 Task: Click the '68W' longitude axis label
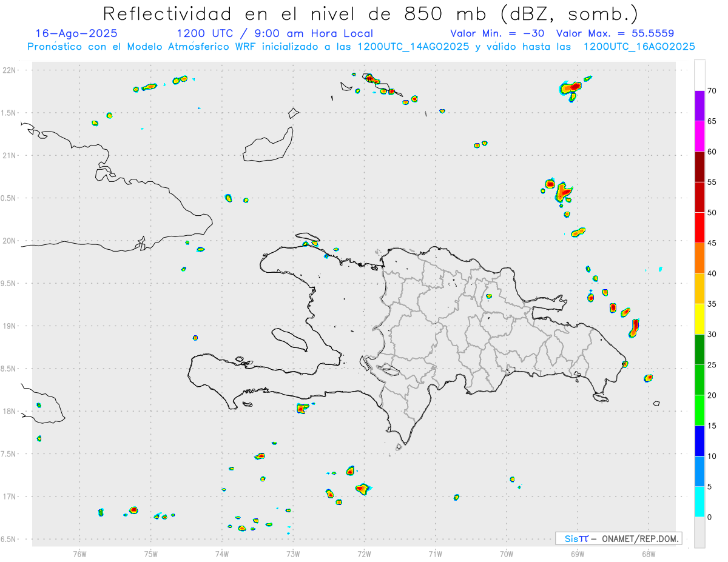[x=649, y=554]
